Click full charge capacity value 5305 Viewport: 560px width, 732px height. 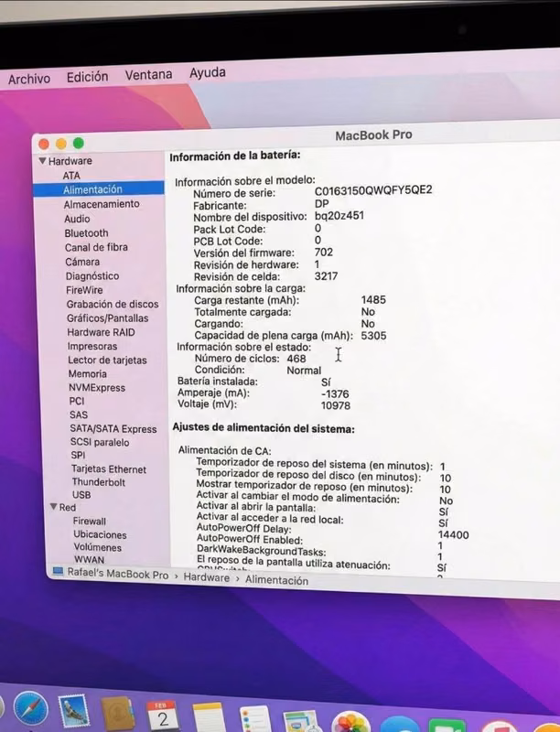[x=373, y=336]
